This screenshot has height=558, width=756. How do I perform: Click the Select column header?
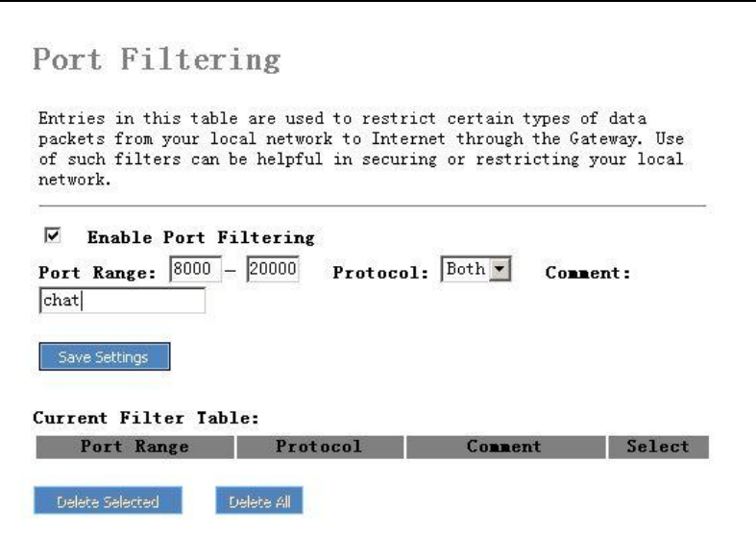pos(657,447)
